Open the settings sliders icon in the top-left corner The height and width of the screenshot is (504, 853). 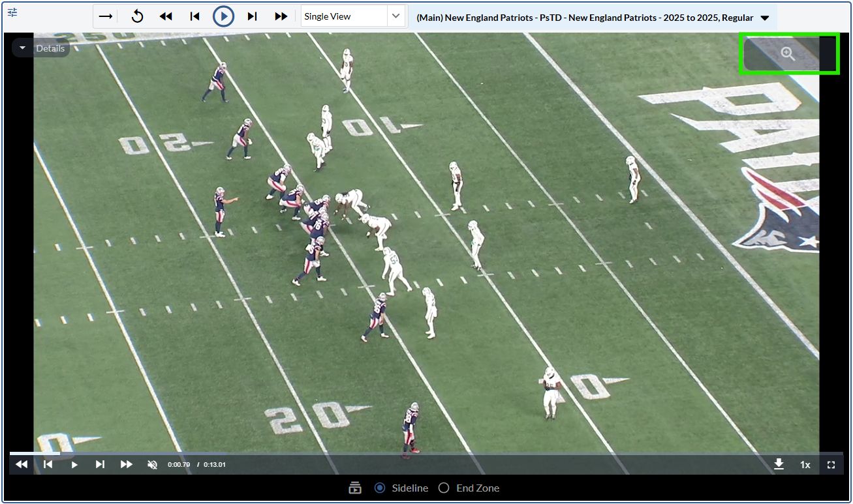(x=12, y=12)
